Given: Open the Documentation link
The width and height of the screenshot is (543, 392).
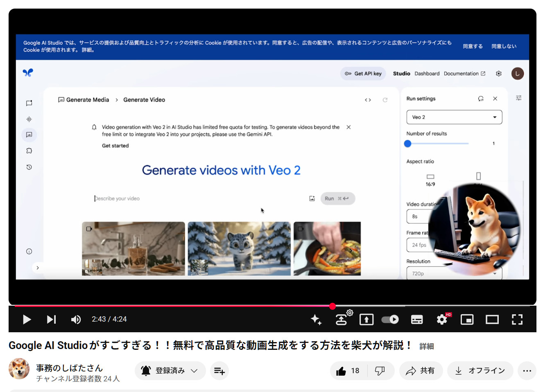Looking at the screenshot, I should pyautogui.click(x=464, y=74).
